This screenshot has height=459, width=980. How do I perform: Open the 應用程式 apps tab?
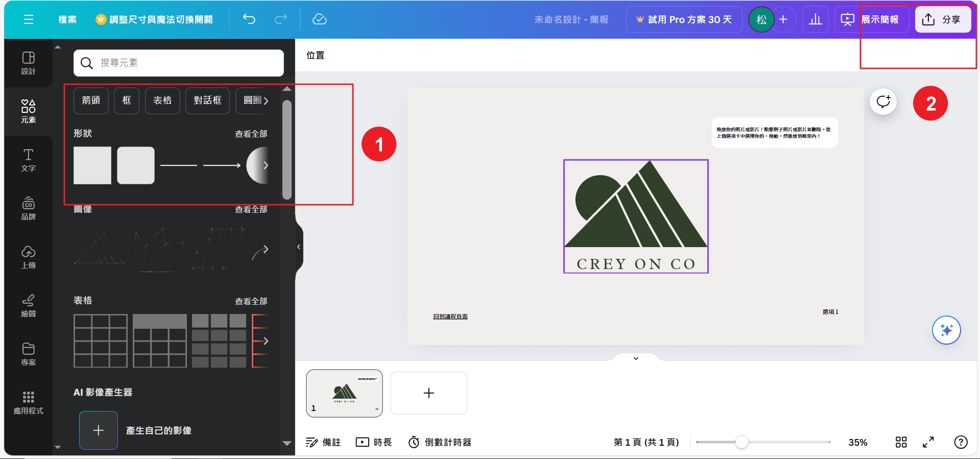[x=29, y=403]
